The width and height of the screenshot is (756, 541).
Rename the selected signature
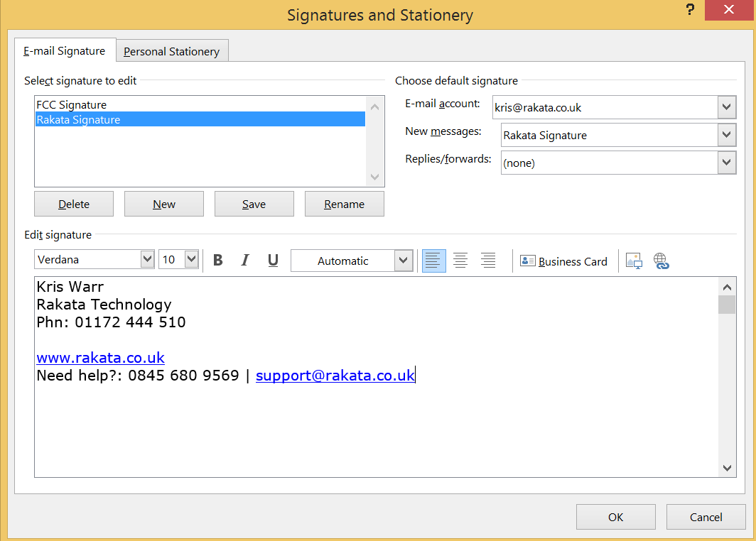pyautogui.click(x=344, y=204)
